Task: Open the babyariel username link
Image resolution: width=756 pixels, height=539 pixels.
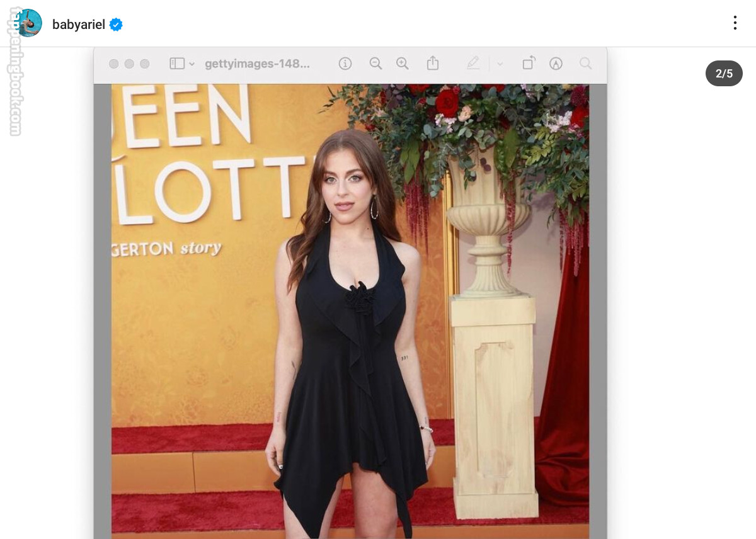Action: tap(78, 25)
